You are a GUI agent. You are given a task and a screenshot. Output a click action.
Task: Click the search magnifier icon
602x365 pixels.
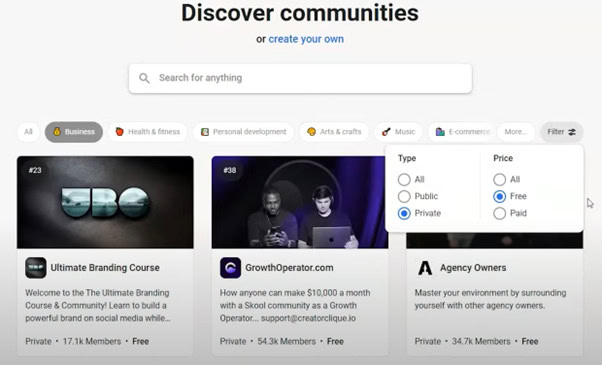point(144,78)
